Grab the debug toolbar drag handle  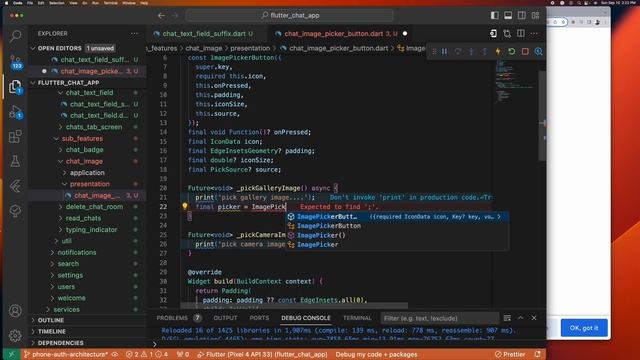434,51
